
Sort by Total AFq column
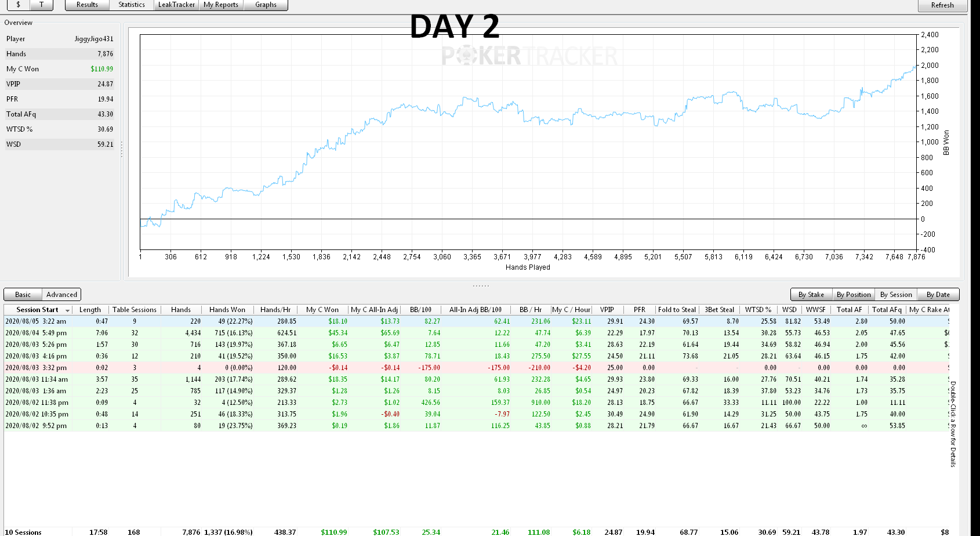[887, 310]
